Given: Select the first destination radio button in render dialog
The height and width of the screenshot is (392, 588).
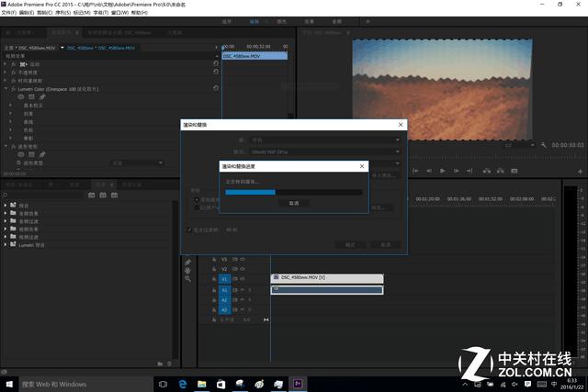Looking at the screenshot, I should [x=196, y=200].
